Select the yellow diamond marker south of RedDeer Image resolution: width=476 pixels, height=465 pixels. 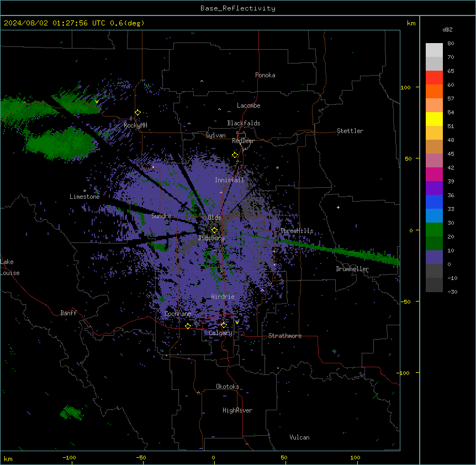tap(235, 155)
